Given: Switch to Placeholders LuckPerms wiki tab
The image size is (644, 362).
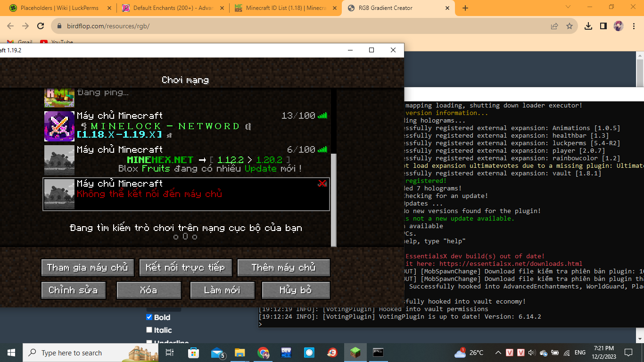Looking at the screenshot, I should [60, 8].
